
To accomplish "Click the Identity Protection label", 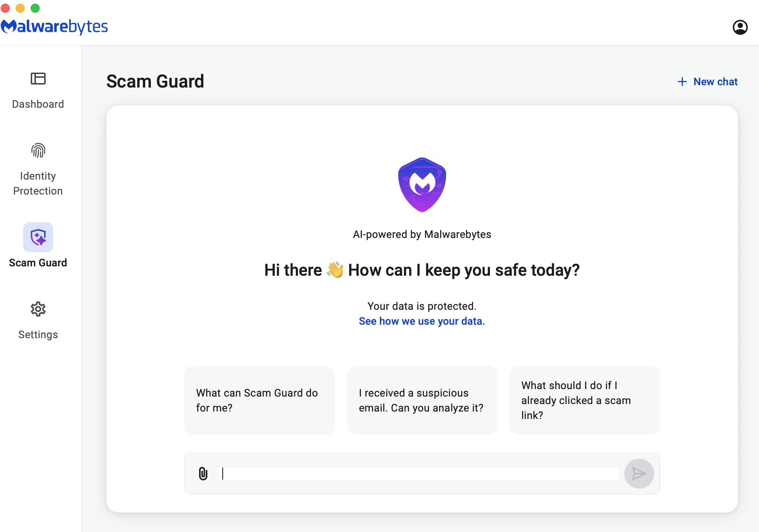I will click(x=38, y=183).
